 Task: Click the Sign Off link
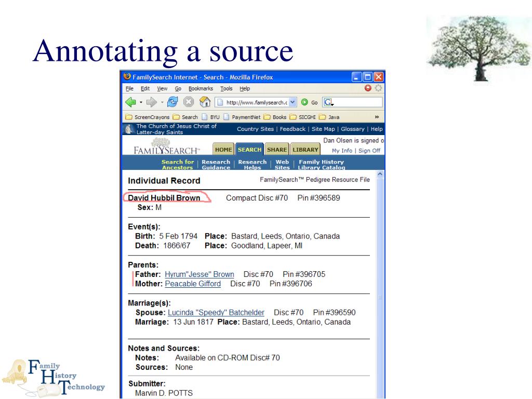[369, 151]
